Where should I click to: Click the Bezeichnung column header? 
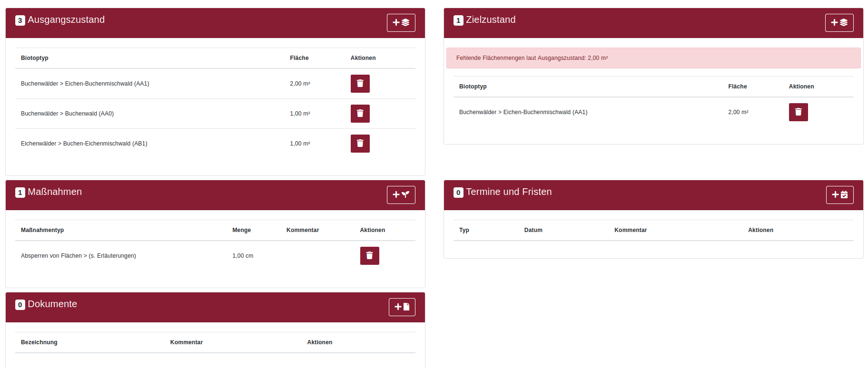[39, 342]
